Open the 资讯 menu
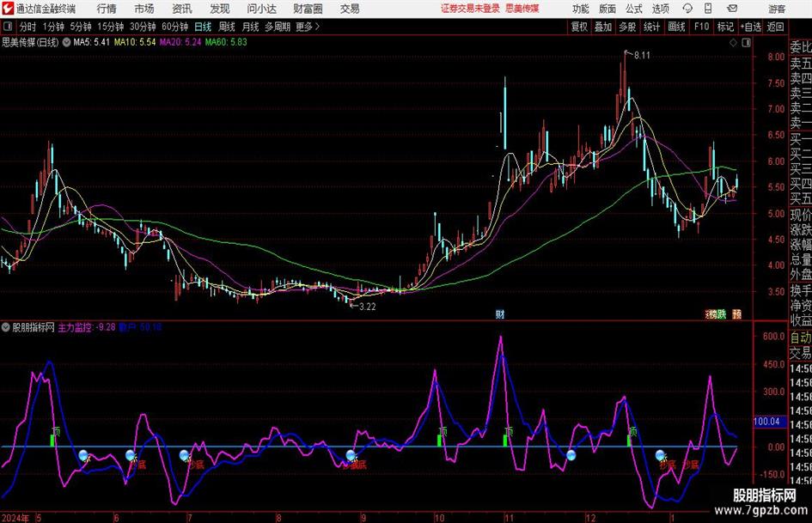 pyautogui.click(x=182, y=9)
